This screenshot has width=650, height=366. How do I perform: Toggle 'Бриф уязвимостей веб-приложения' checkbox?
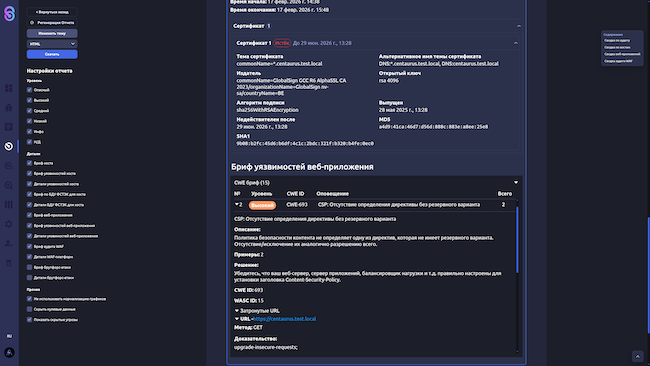[29, 225]
